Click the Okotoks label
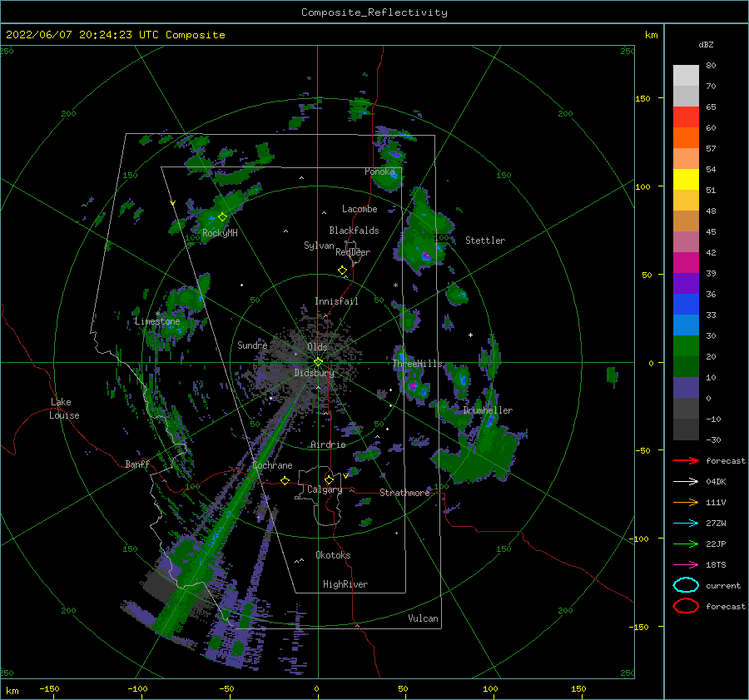This screenshot has height=700, width=749. [333, 555]
